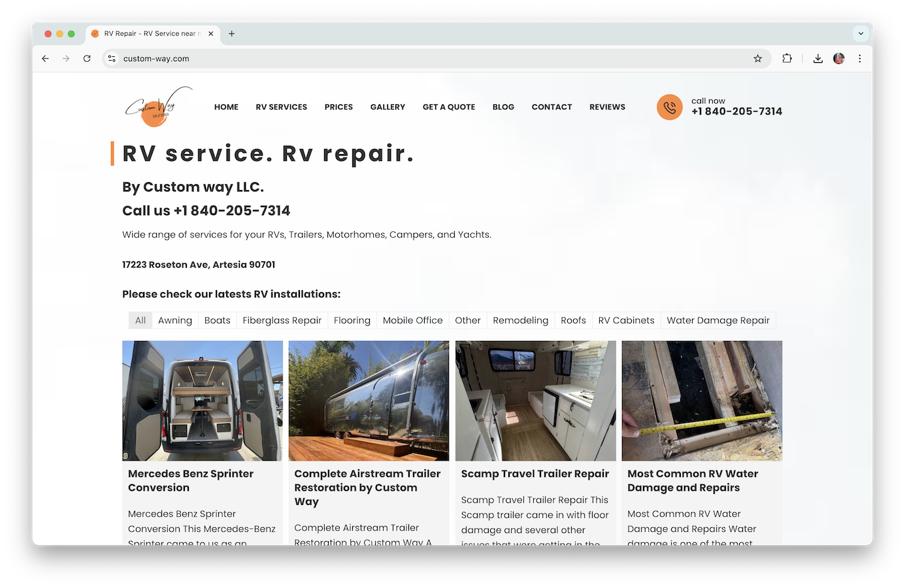Select the All filter tab
This screenshot has width=905, height=588.
pos(140,320)
